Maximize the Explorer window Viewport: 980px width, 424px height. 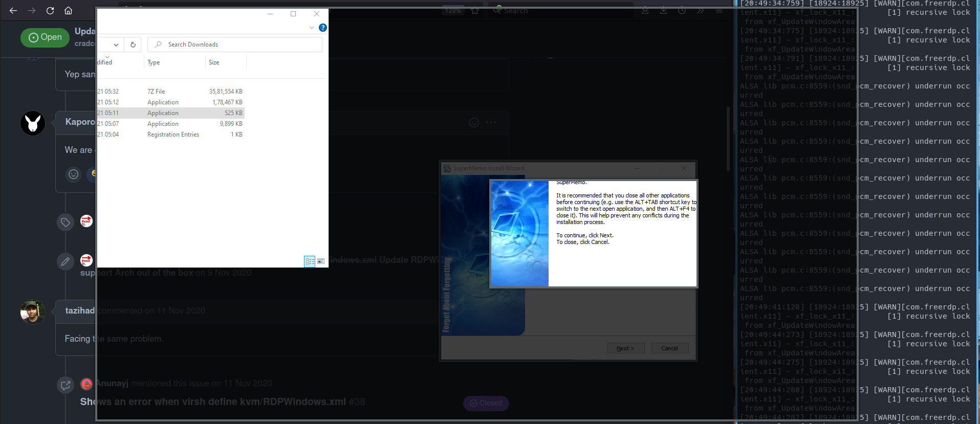pyautogui.click(x=293, y=14)
